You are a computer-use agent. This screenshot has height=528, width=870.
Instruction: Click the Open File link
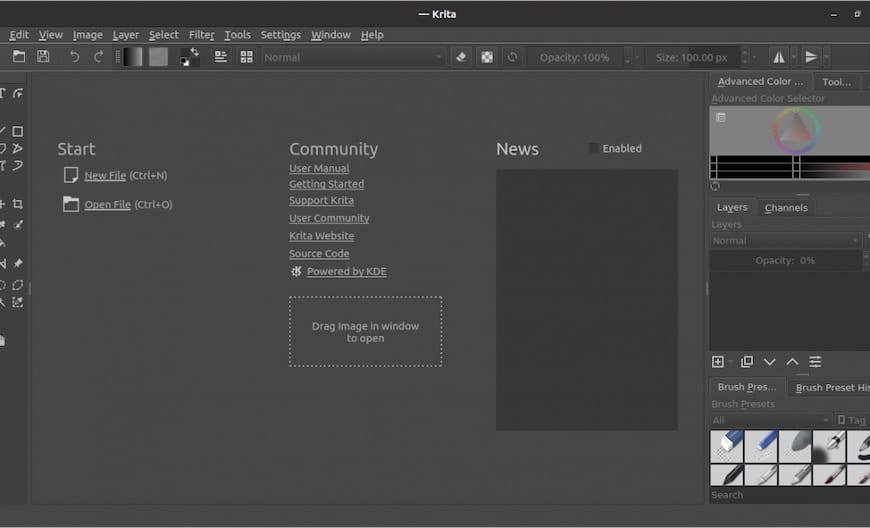(x=107, y=204)
